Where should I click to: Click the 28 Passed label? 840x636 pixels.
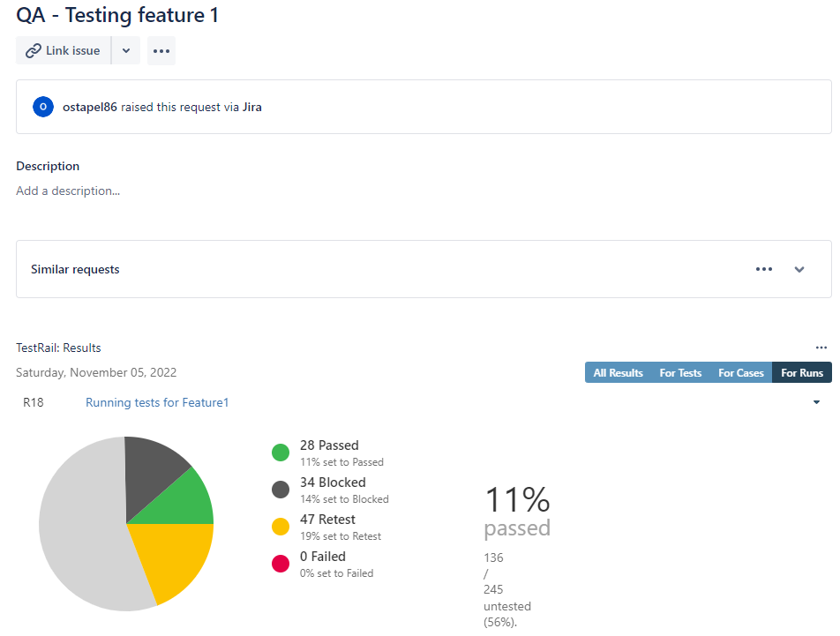click(329, 445)
